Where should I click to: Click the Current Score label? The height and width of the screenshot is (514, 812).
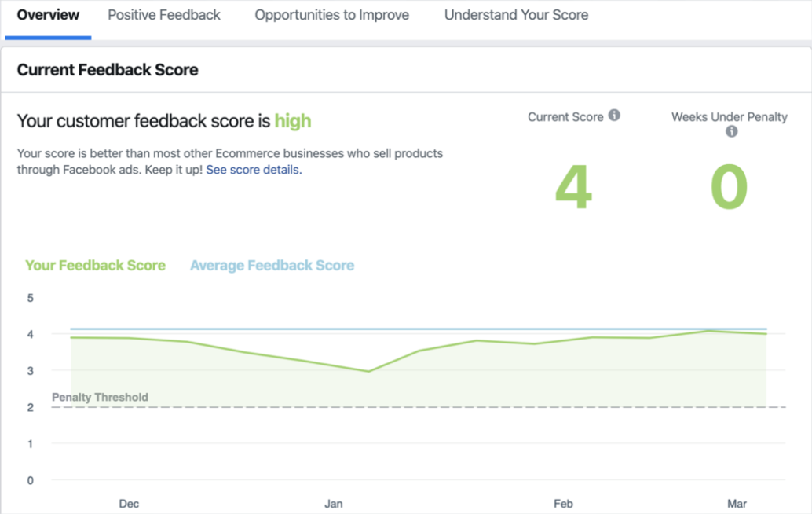click(565, 117)
